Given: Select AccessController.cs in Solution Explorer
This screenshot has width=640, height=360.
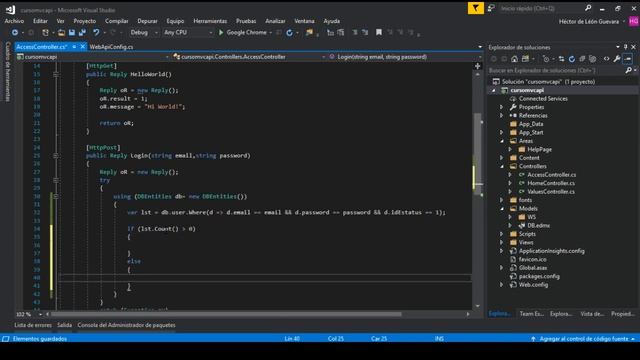Looking at the screenshot, I should [x=552, y=175].
